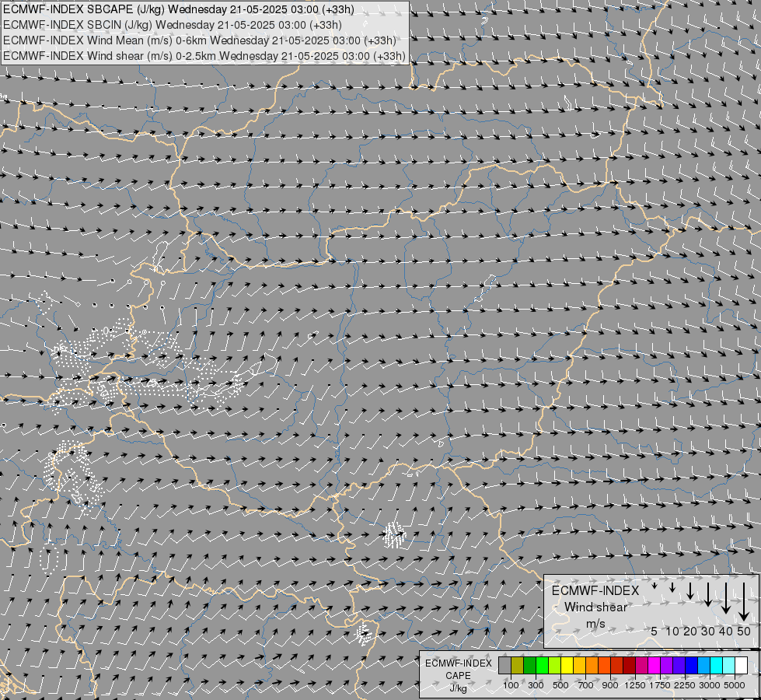Click the 'm/s' unit in shear legend
This screenshot has height=700, width=761.
click(596, 624)
